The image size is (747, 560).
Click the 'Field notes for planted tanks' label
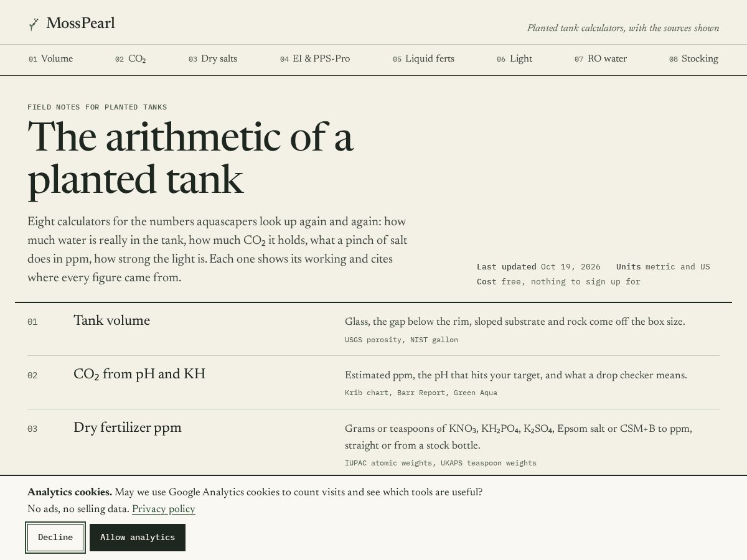point(97,107)
